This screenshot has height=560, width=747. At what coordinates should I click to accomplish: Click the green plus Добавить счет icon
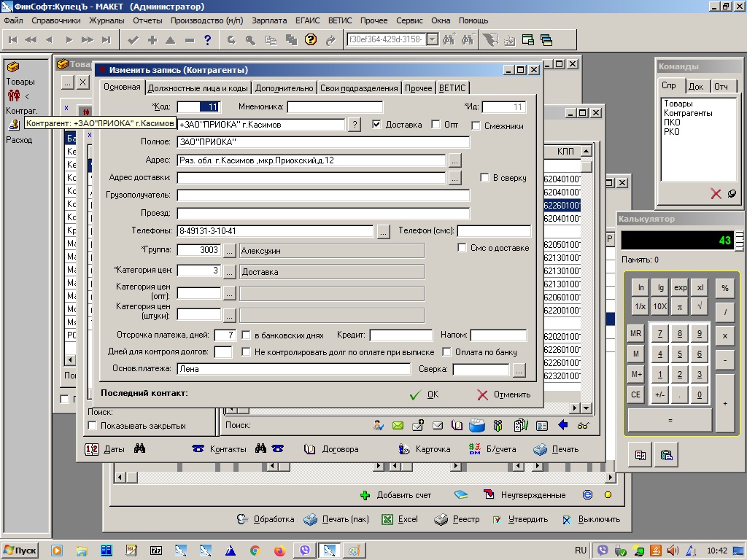[x=365, y=495]
